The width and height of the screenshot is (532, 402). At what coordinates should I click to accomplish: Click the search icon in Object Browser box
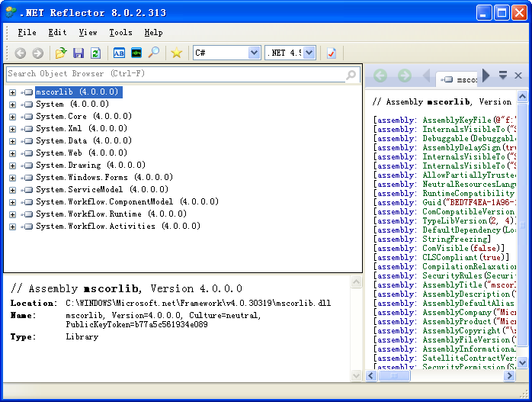pyautogui.click(x=351, y=75)
